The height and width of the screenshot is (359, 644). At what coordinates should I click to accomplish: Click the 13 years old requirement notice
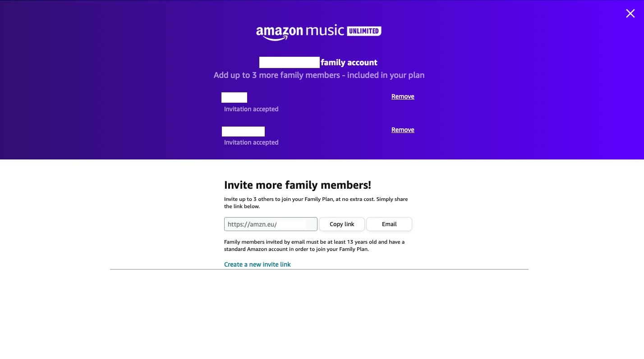pyautogui.click(x=314, y=245)
